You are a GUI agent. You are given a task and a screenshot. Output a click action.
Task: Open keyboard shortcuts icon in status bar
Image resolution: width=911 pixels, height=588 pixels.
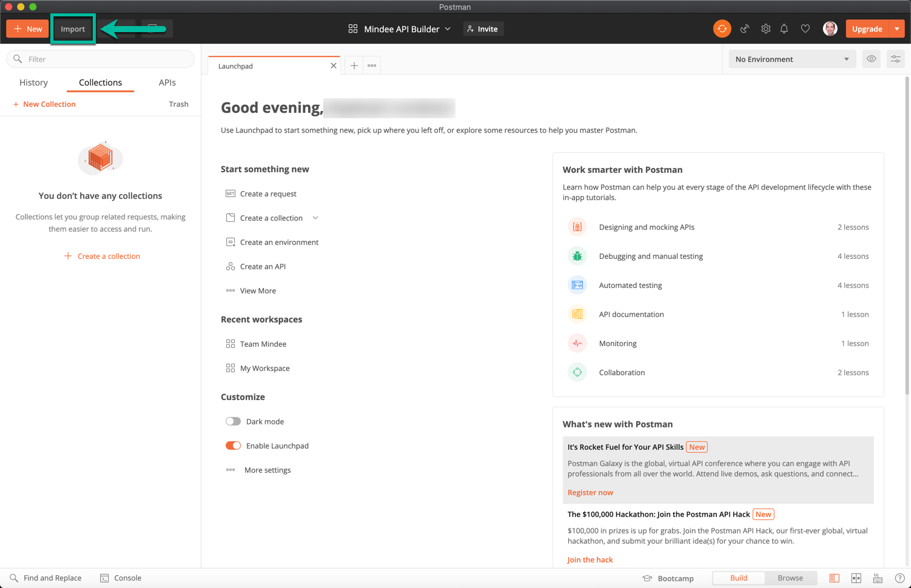[878, 578]
